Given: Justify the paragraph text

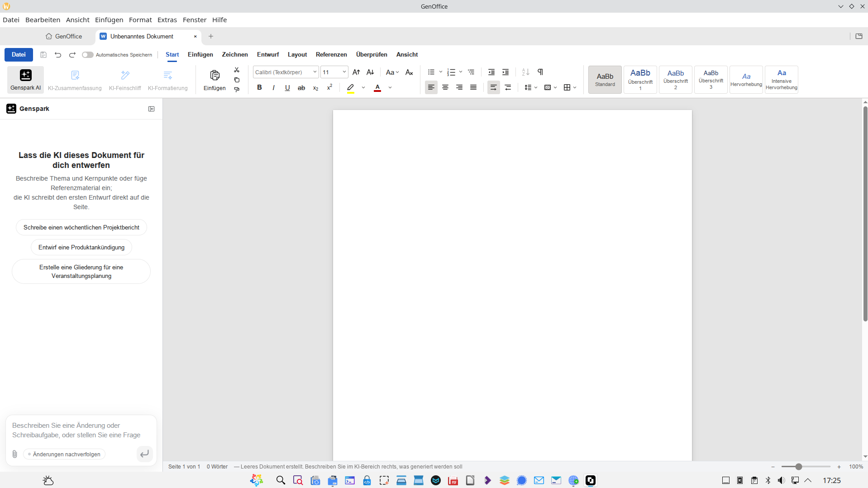Looking at the screenshot, I should [x=473, y=87].
